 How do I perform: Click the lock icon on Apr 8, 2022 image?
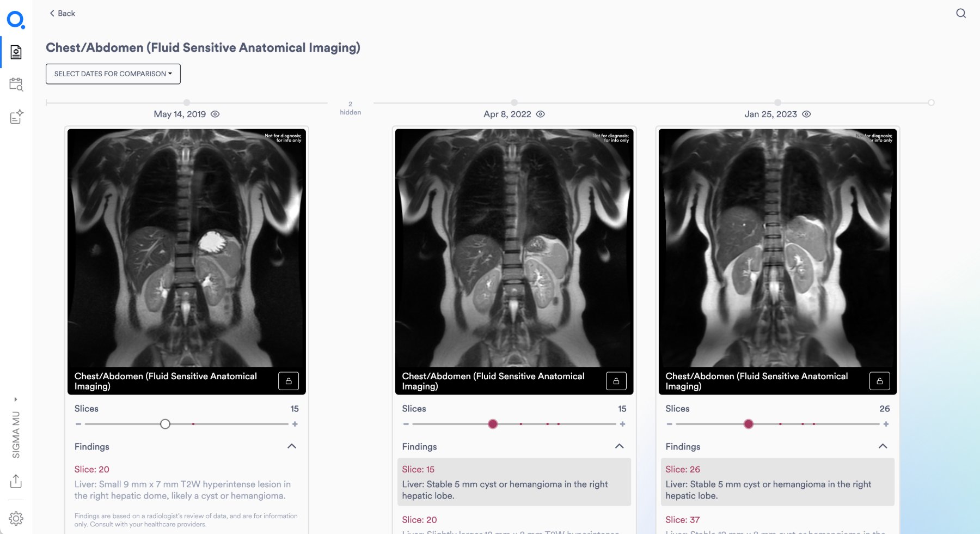(x=616, y=381)
